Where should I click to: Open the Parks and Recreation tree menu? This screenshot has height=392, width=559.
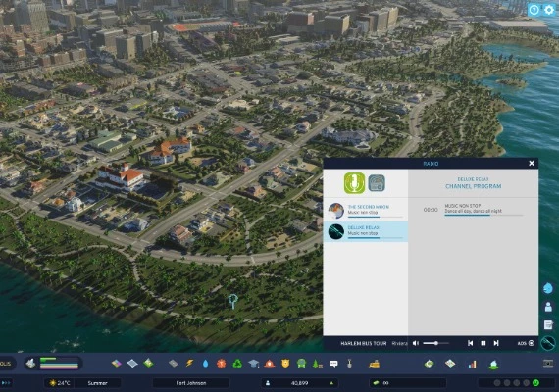coord(318,364)
